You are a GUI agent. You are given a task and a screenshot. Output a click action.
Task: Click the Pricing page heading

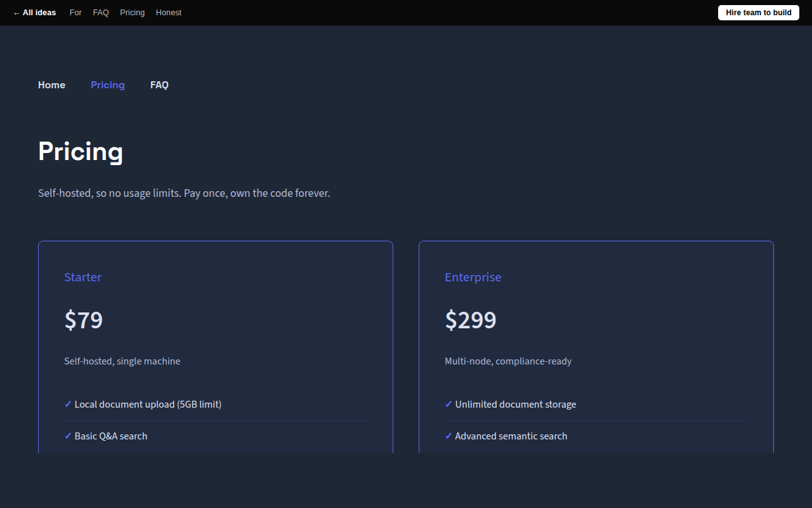tap(81, 152)
